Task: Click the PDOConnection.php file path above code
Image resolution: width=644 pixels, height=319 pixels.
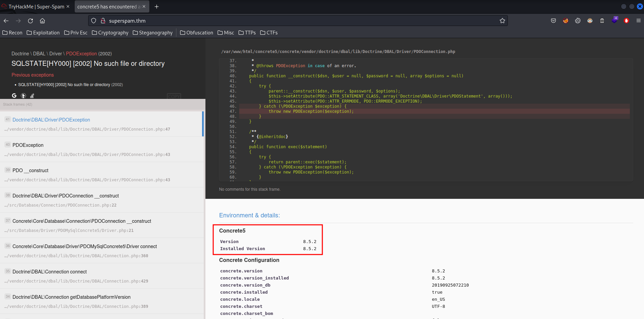Action: [x=338, y=52]
